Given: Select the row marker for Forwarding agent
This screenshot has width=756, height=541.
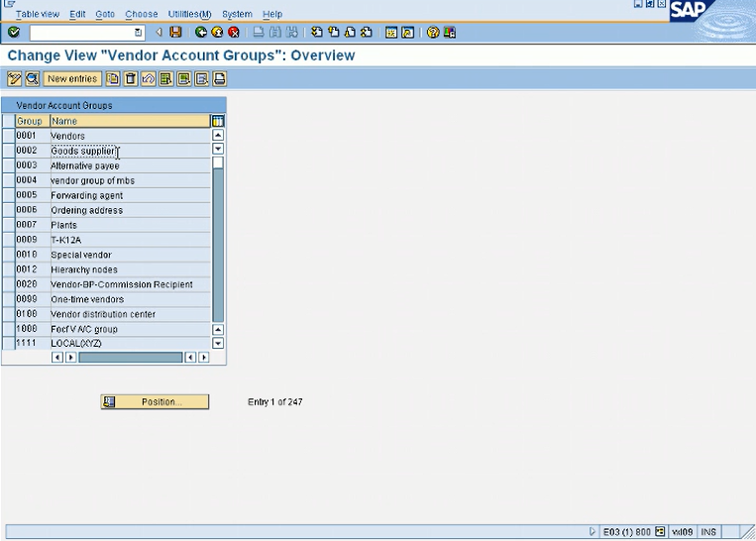Looking at the screenshot, I should pos(9,195).
